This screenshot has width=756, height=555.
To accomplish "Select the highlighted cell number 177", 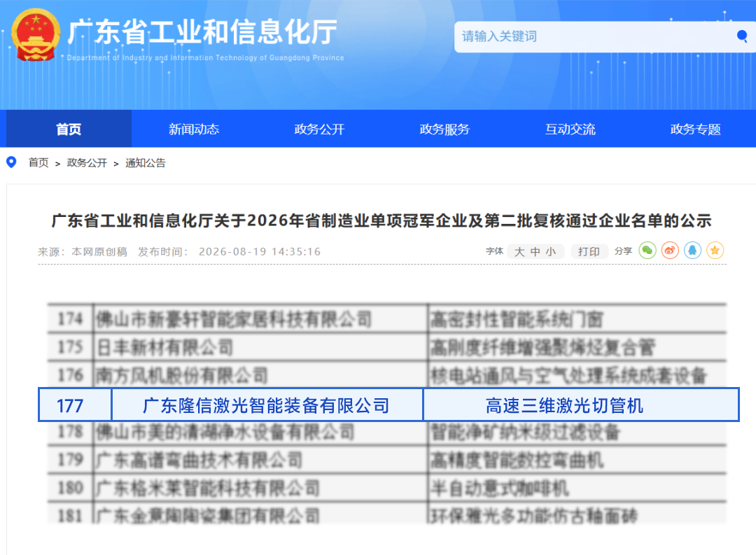I will coord(75,405).
